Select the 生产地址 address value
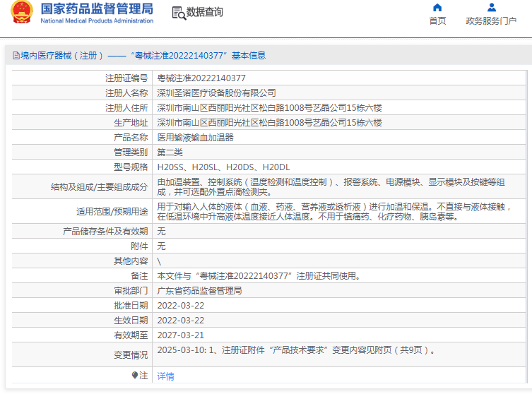Viewport: 532px width, 394px height. [x=269, y=123]
